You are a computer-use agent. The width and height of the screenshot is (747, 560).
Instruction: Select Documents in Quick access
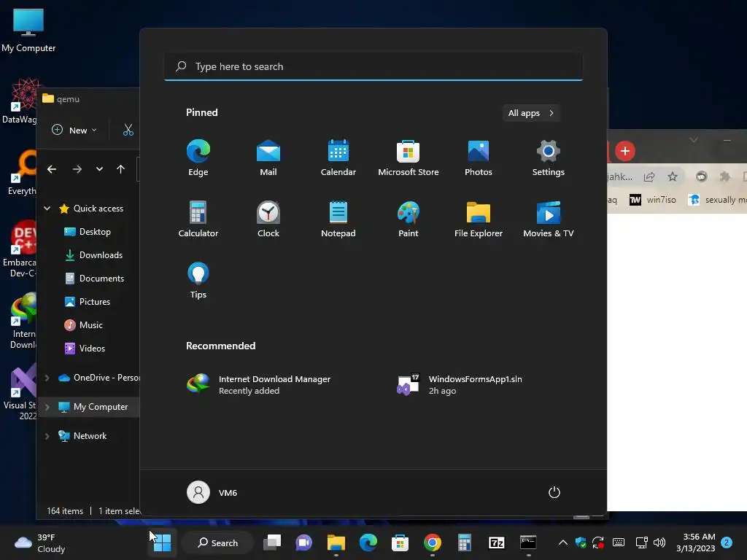pos(94,278)
